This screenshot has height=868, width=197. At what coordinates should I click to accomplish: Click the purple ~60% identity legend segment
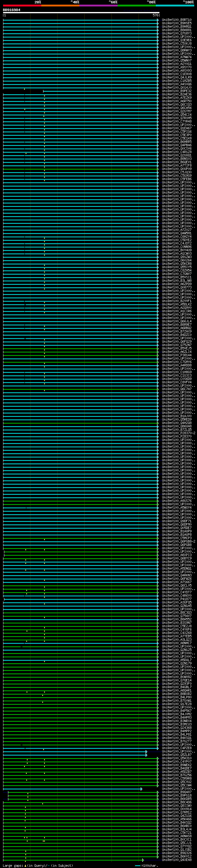(99, 6)
